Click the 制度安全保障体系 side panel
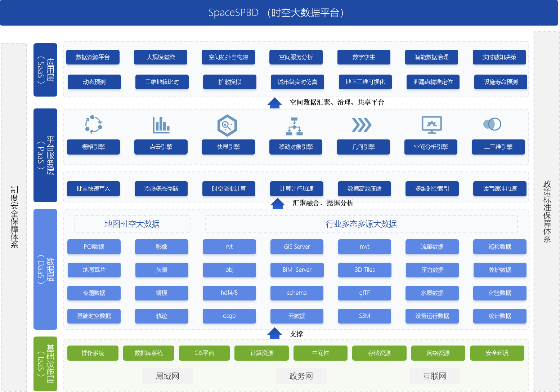This screenshot has width=560, height=392. pos(14,217)
